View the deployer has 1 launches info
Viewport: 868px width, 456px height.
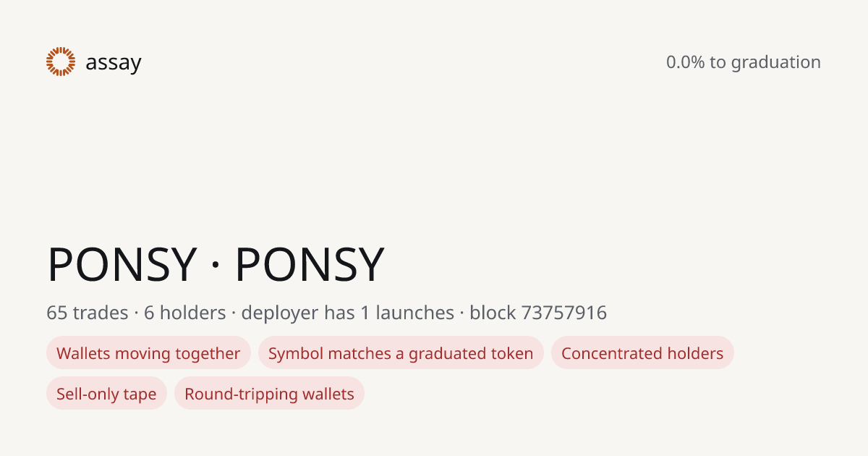[348, 313]
